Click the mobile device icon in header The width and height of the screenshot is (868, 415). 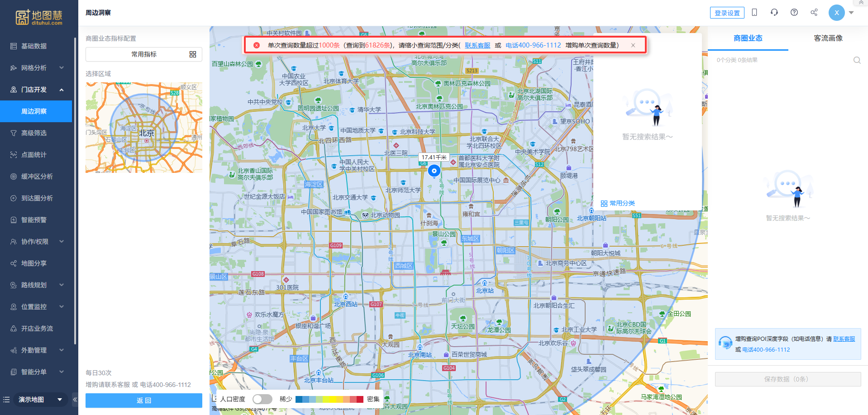(754, 13)
